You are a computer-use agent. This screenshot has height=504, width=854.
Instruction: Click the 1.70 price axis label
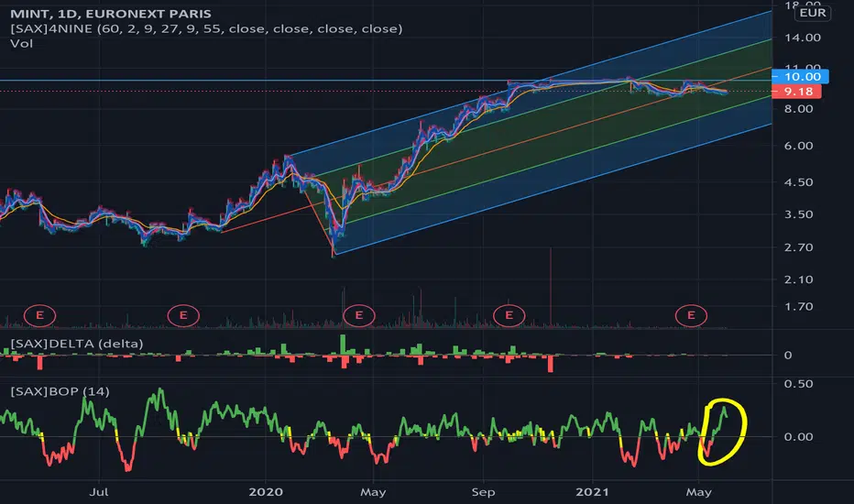tap(798, 307)
